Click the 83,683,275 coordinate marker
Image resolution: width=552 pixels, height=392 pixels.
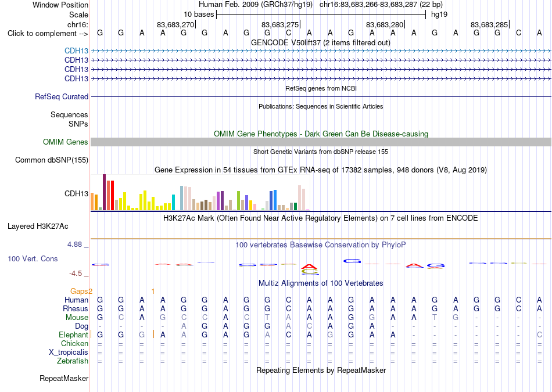[x=280, y=24]
